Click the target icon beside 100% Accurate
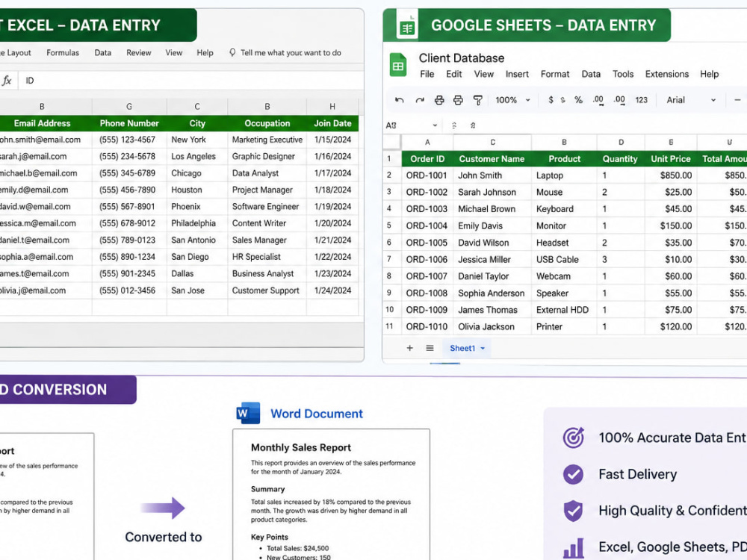747x560 pixels. 573,438
